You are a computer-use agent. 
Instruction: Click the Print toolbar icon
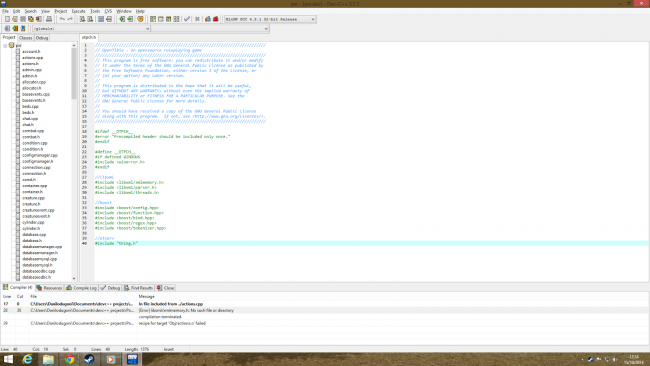click(49, 19)
